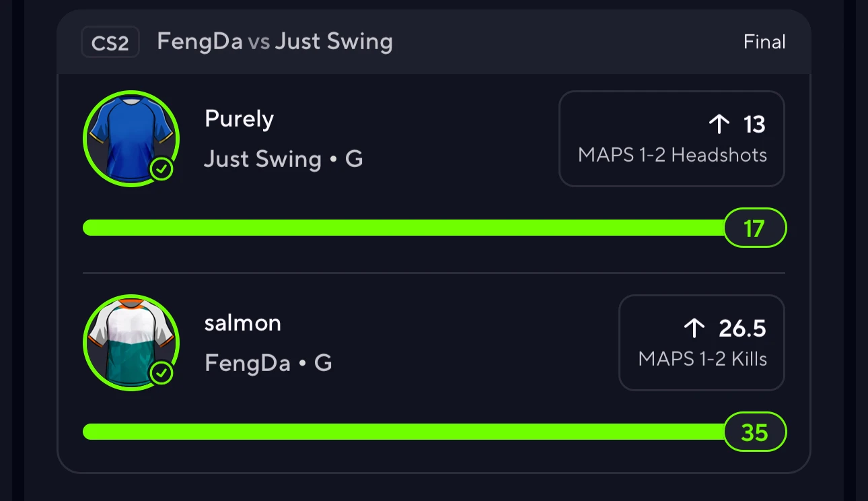Click the 17 result pill
The width and height of the screenshot is (868, 501).
[x=754, y=228]
